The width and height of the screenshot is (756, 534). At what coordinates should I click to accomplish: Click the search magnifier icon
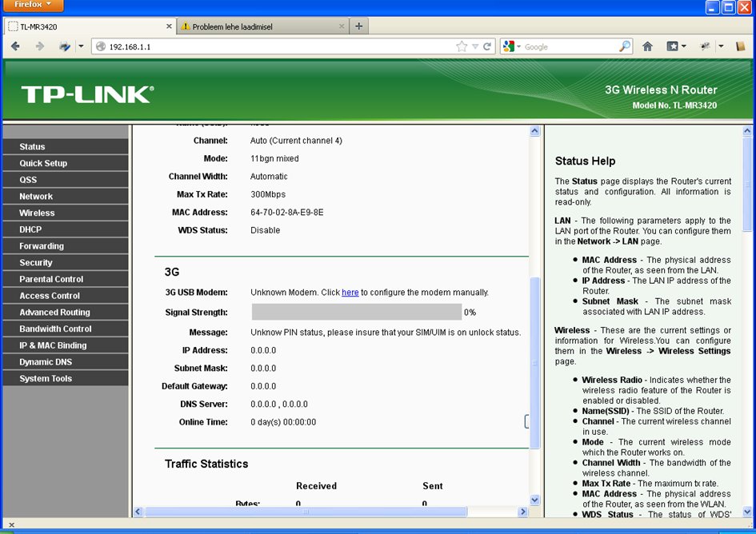[624, 46]
